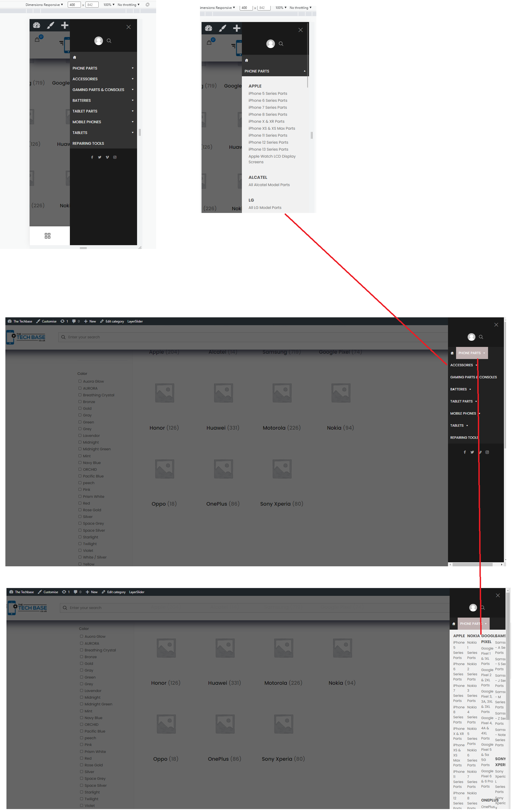The width and height of the screenshot is (516, 812).
Task: Select iPhone 12 Series Parts menu item
Action: click(x=268, y=142)
